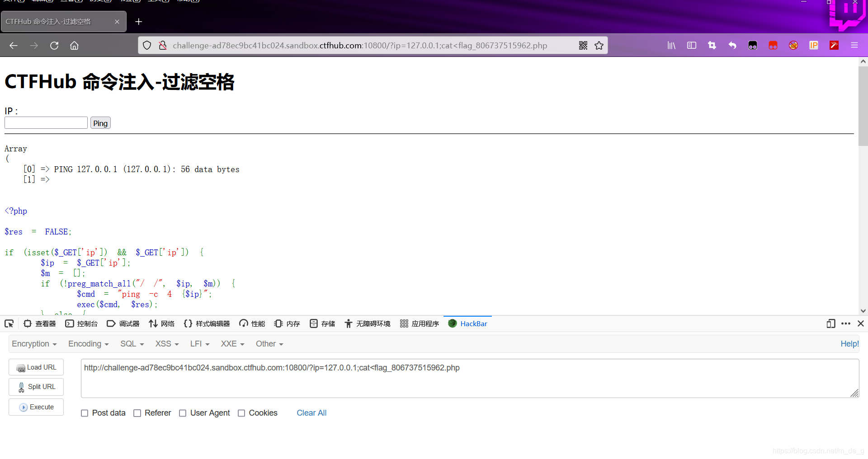Click the Split URL button
Screen dimensions: 868x459
[36, 387]
